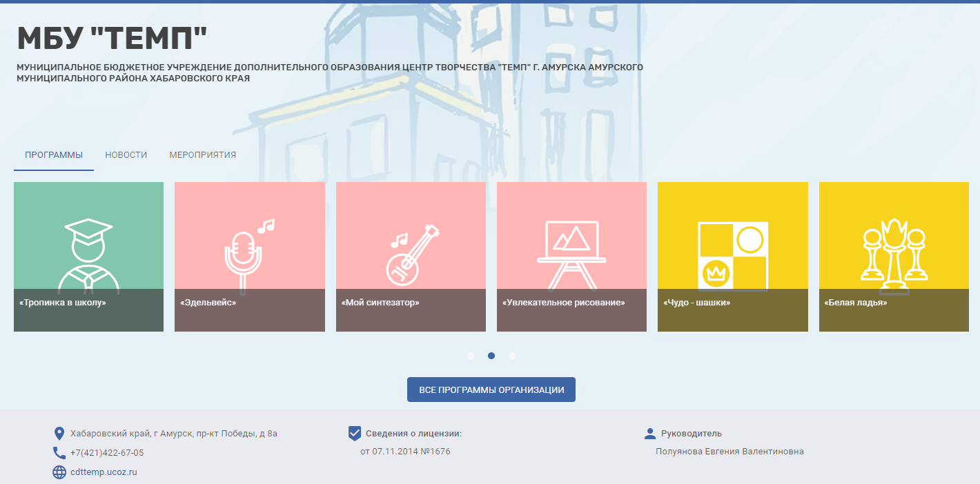
Task: Switch to the НОВОСТИ tab
Action: point(126,155)
